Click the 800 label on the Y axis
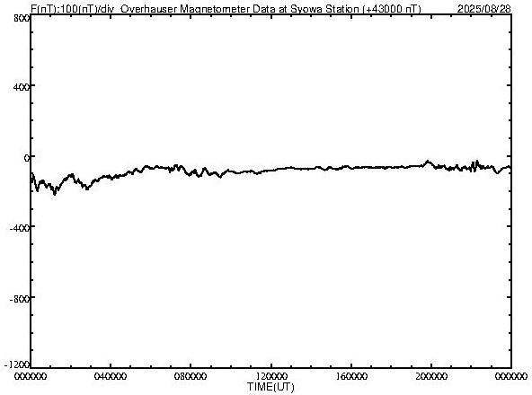This screenshot has width=532, height=395. pos(22,18)
